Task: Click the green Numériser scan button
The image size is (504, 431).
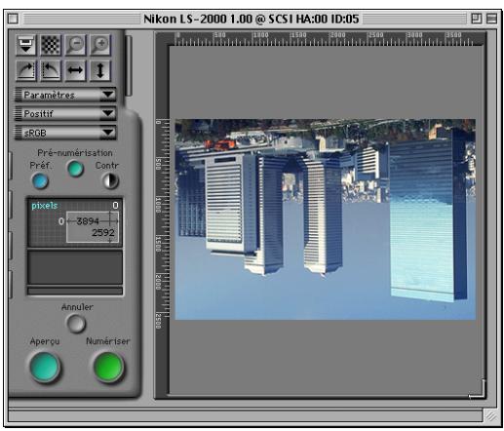Action: (x=108, y=367)
